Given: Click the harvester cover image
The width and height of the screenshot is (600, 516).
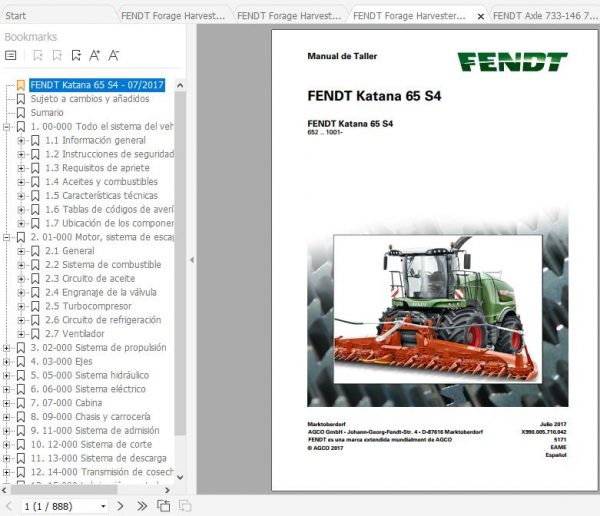Looking at the screenshot, I should pyautogui.click(x=438, y=309).
